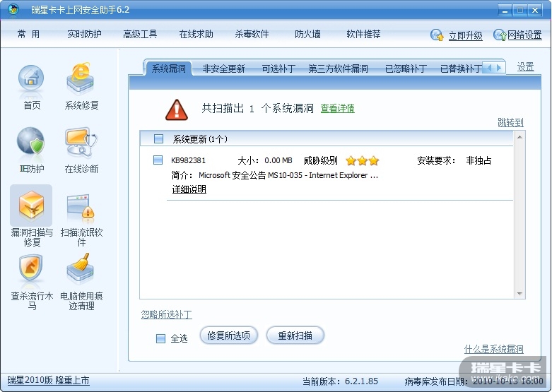Click the MS10-035 Internet Explorer description text

[288, 175]
